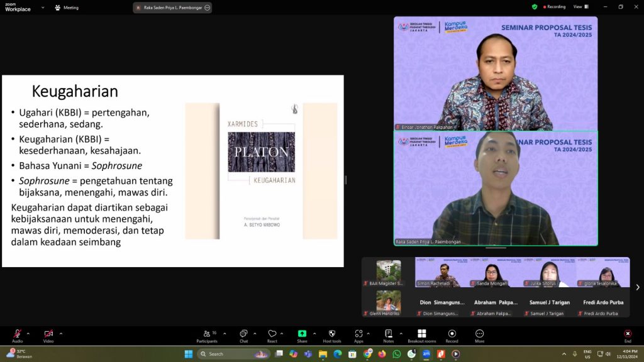Image resolution: width=644 pixels, height=362 pixels.
Task: Toggle meeting recording with Record button
Action: coord(452,336)
